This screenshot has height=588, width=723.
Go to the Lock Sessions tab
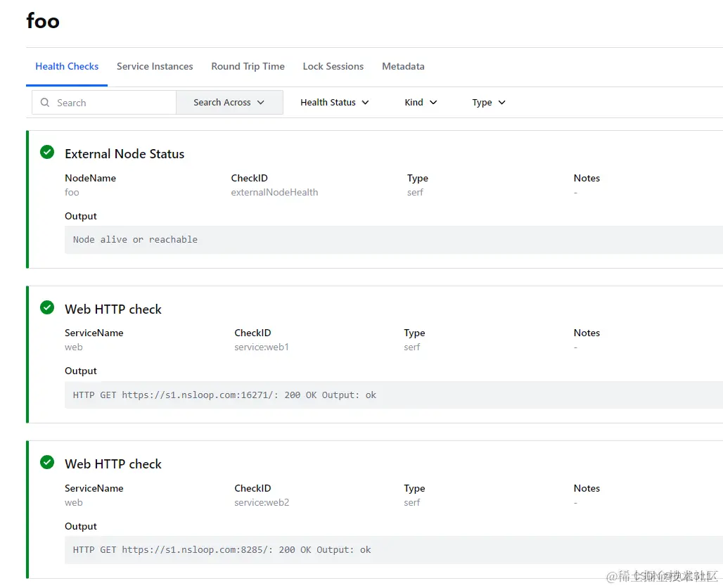(x=333, y=67)
